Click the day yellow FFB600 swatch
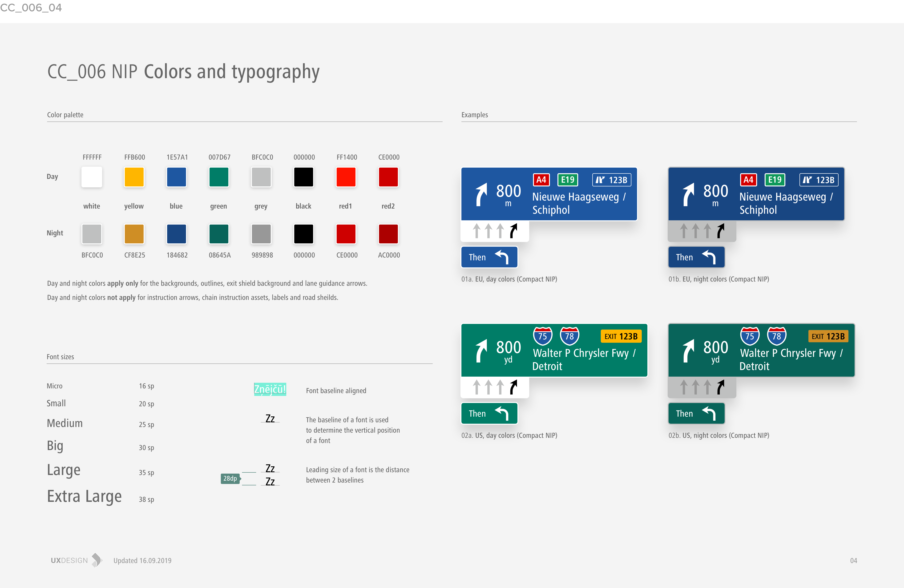This screenshot has height=588, width=904. [134, 177]
